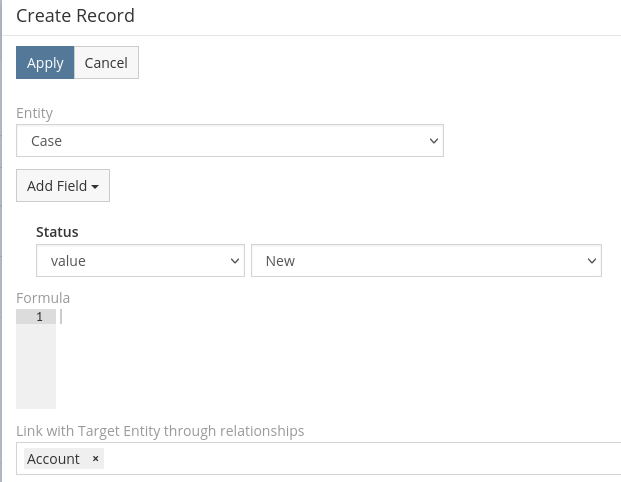The height and width of the screenshot is (482, 621).
Task: Click the caret icon beside Add Field
Action: (x=95, y=187)
